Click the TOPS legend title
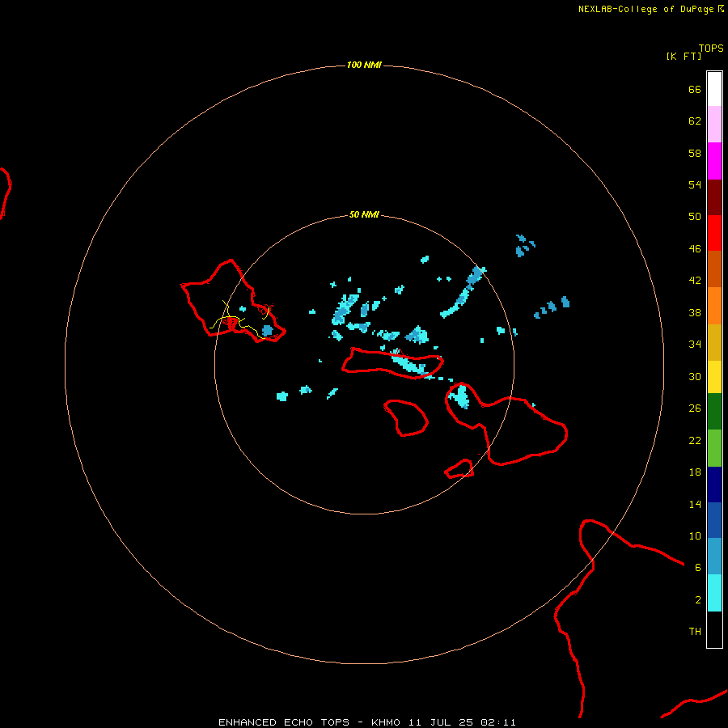Image resolution: width=728 pixels, height=728 pixels. pos(711,49)
